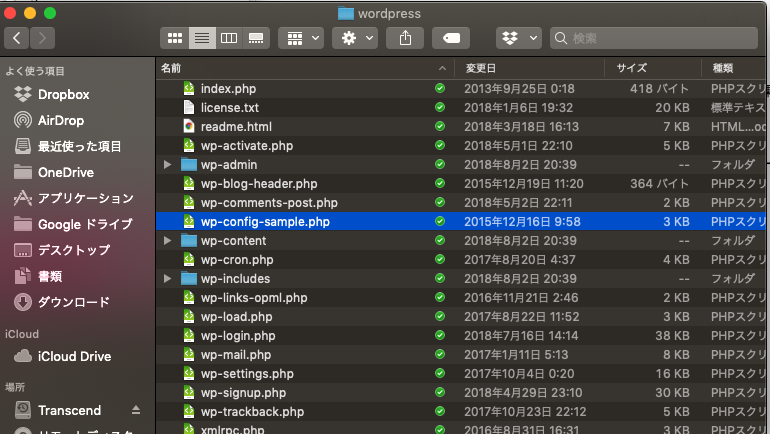Screen dimensions: 770x434
Task: Select the index.php file
Action: pos(461,88)
